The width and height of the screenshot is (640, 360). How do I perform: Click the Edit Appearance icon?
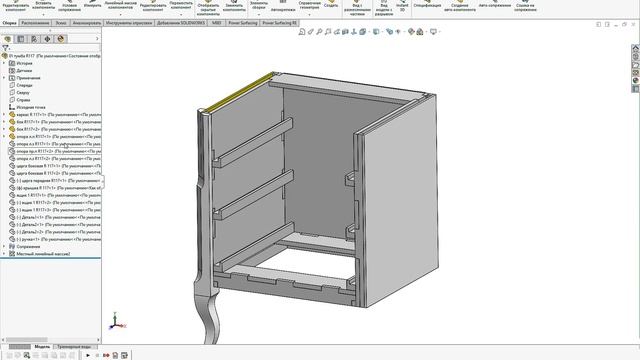click(411, 31)
